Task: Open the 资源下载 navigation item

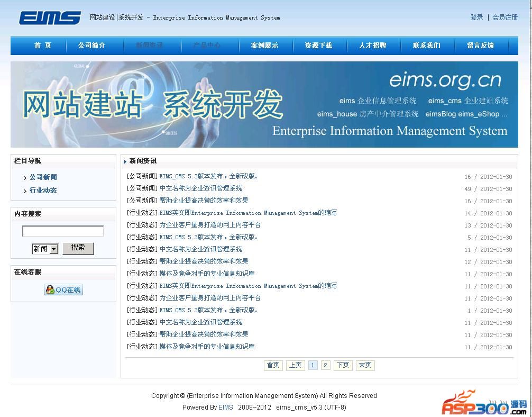Action: pyautogui.click(x=318, y=46)
